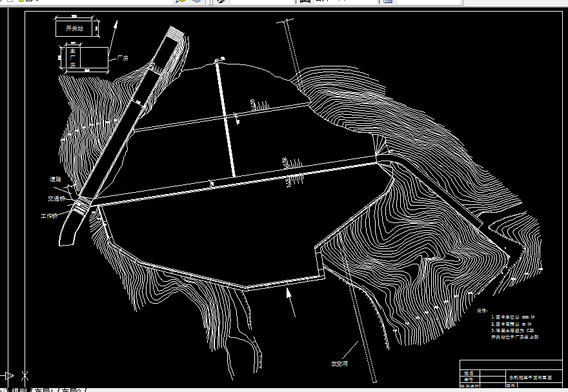Image resolution: width=568 pixels, height=392 pixels.
Task: Select the north arrow beside 开关站
Action: 113,37
